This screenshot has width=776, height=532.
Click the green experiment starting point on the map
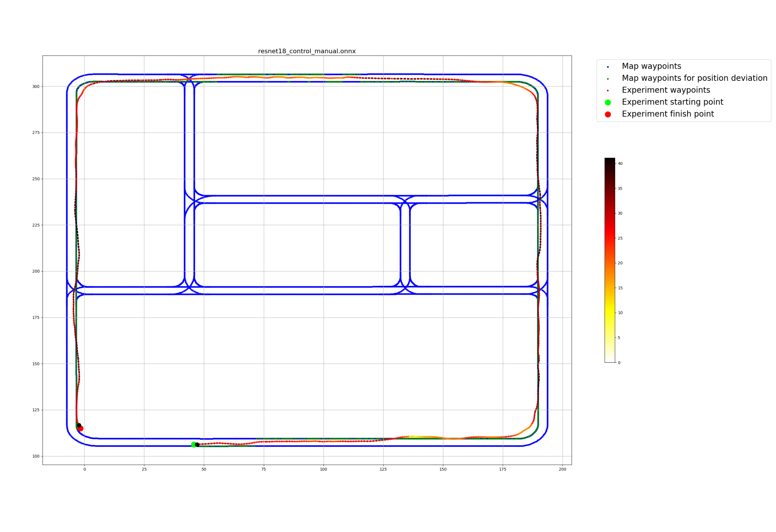(x=194, y=445)
